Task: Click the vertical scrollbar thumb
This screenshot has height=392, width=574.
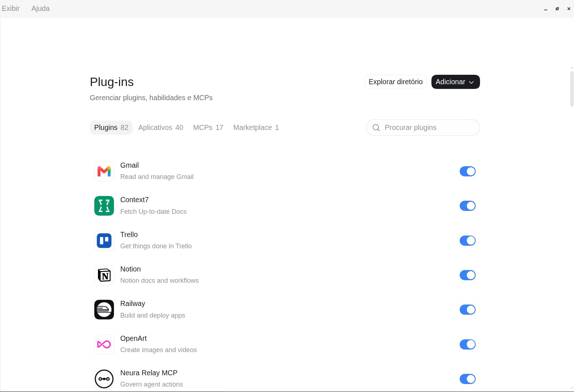Action: 572,89
